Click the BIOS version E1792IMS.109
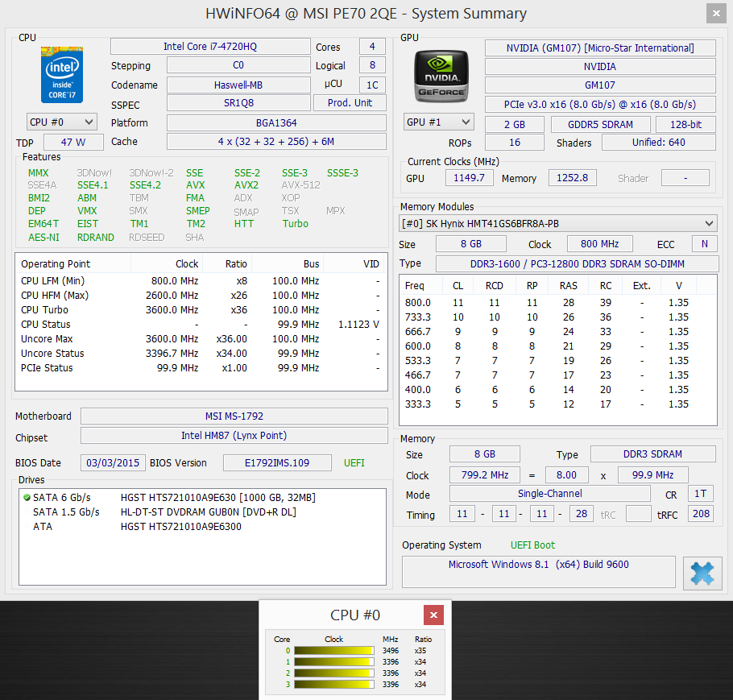The width and height of the screenshot is (733, 700). coord(277,463)
